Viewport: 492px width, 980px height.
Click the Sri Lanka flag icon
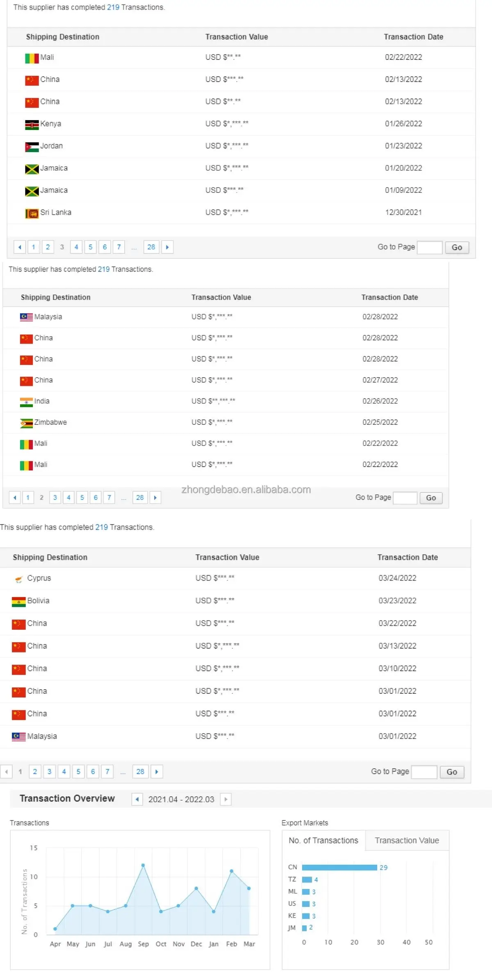[x=32, y=213]
